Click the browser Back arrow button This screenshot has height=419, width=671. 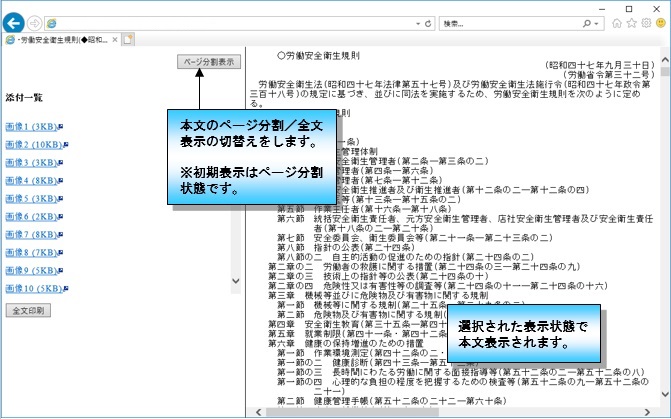15,22
